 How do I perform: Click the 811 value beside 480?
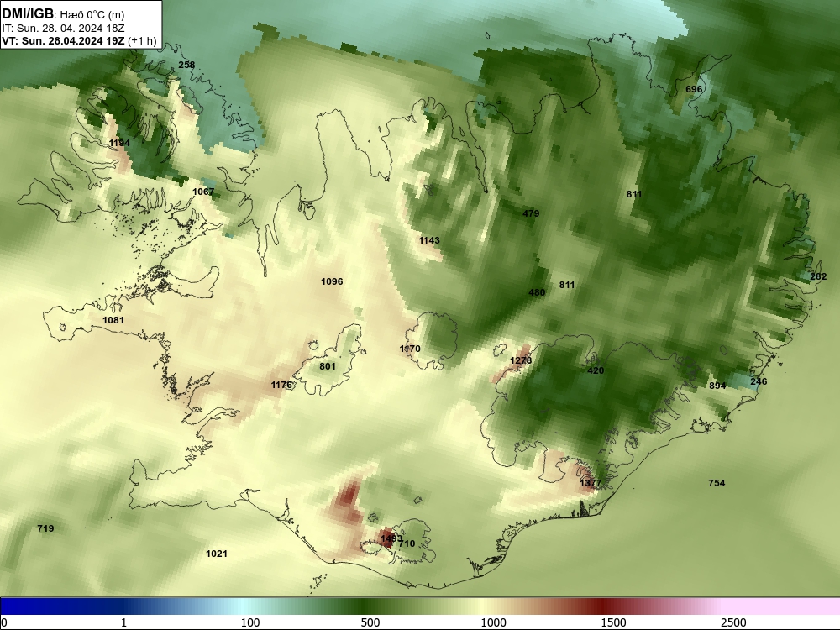coord(567,285)
